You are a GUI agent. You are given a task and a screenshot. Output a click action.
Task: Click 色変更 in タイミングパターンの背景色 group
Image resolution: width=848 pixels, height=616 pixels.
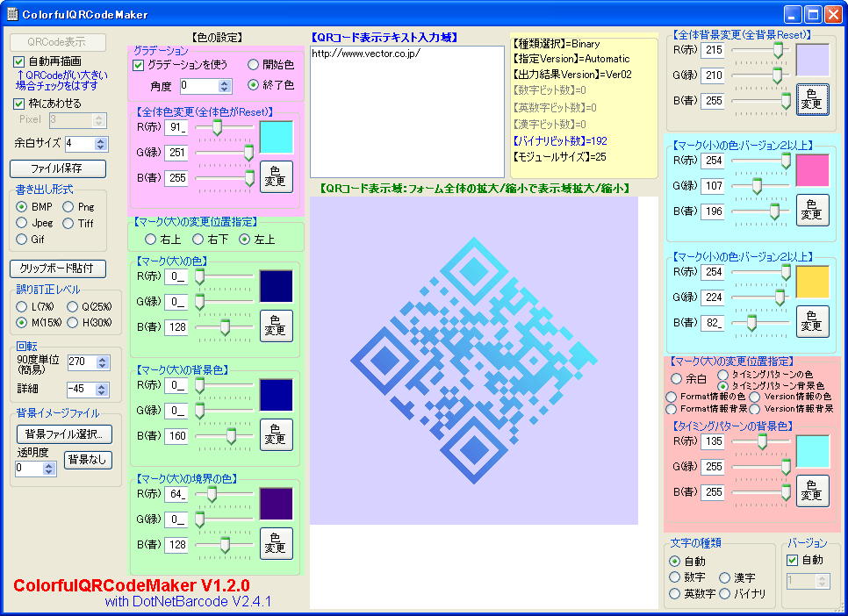812,491
